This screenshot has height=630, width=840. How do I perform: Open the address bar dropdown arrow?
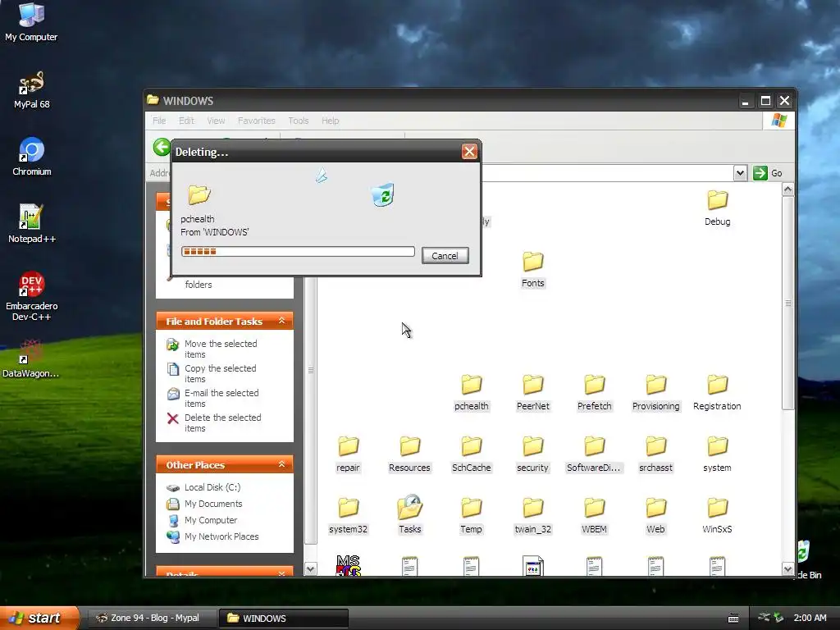[x=740, y=173]
